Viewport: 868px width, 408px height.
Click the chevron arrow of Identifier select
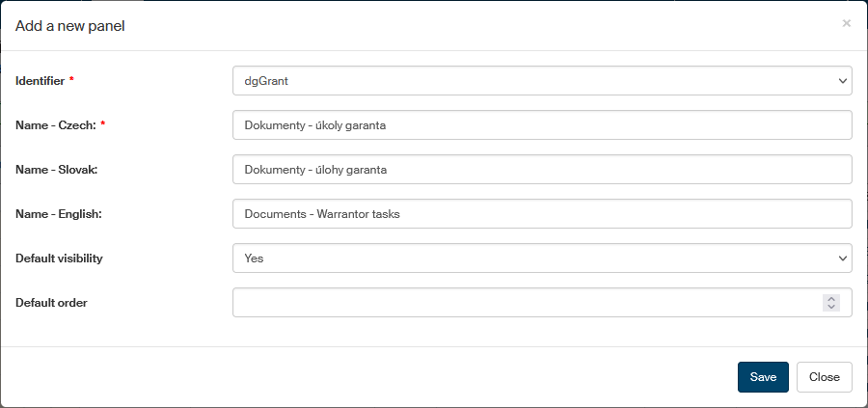(842, 81)
